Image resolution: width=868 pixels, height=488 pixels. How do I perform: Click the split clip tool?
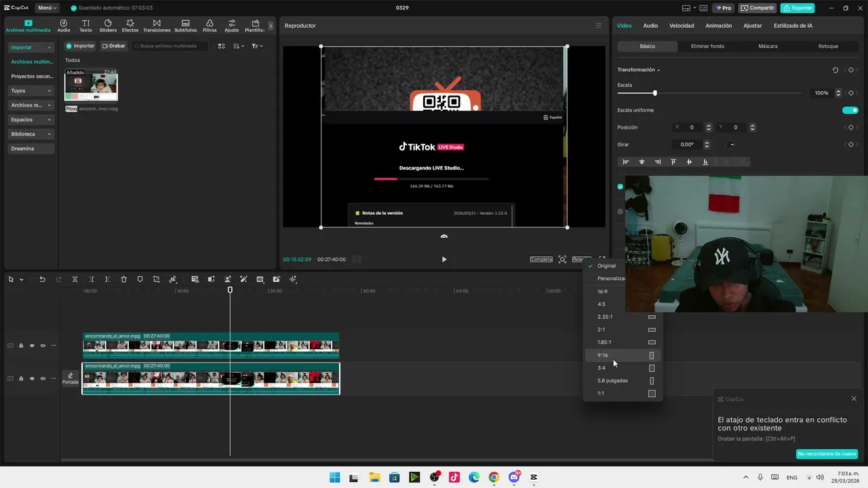75,279
